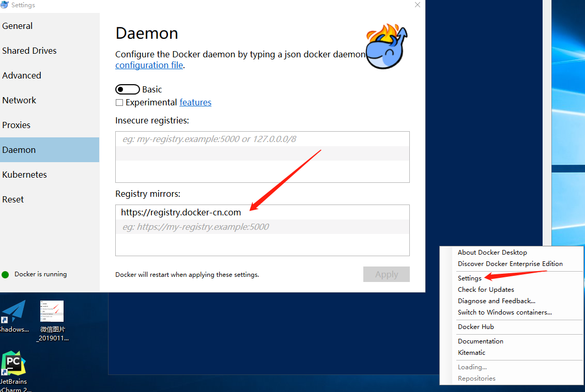Open the Experimental features link

[195, 102]
